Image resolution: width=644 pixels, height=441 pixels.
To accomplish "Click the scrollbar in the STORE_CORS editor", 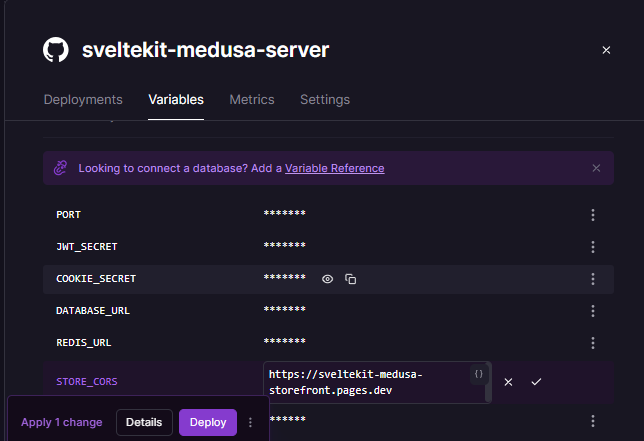I will pos(488,382).
